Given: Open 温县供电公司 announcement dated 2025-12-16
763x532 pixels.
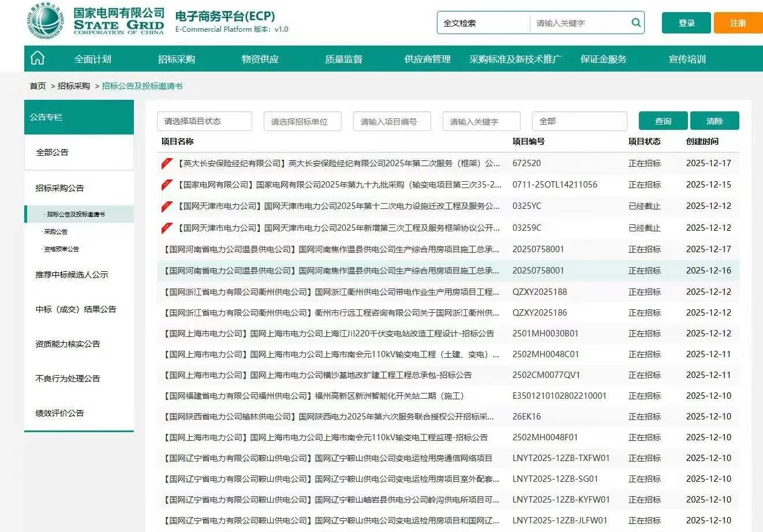Looking at the screenshot, I should pyautogui.click(x=331, y=271).
